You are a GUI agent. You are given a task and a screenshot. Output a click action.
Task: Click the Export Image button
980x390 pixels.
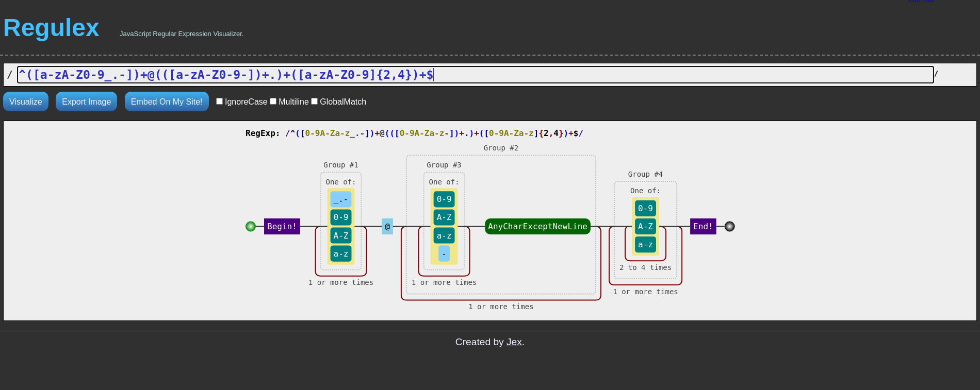86,101
